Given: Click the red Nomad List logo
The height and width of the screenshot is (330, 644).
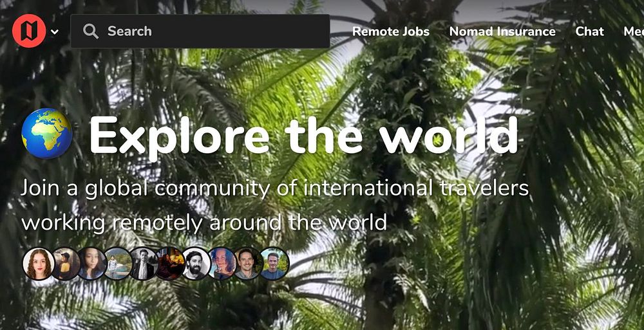Looking at the screenshot, I should pyautogui.click(x=29, y=31).
